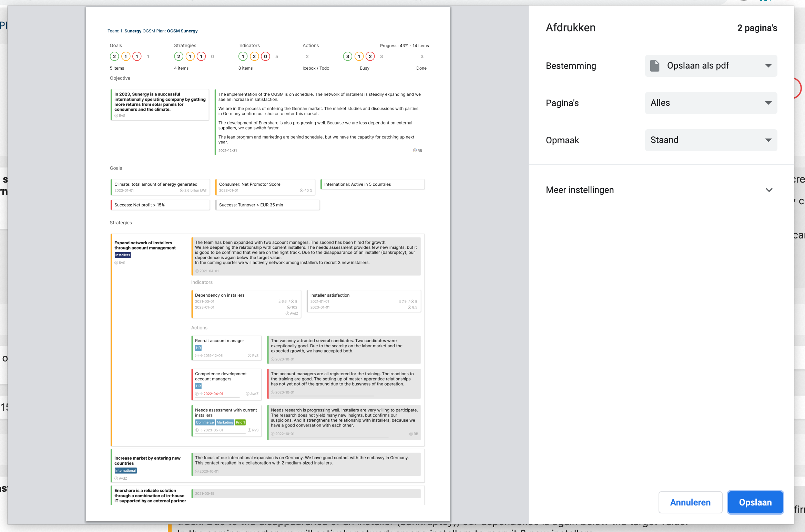Image resolution: width=805 pixels, height=532 pixels.
Task: Click the 'Installers' tag label
Action: (x=123, y=255)
